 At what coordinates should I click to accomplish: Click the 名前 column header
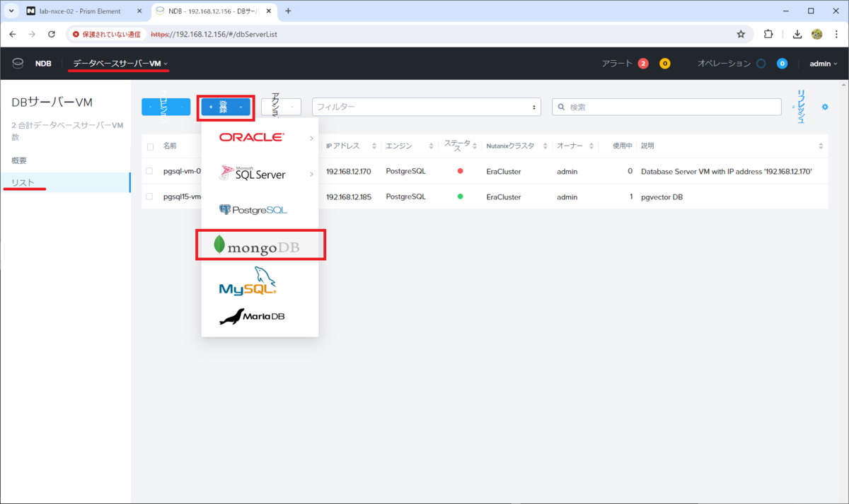(x=170, y=146)
